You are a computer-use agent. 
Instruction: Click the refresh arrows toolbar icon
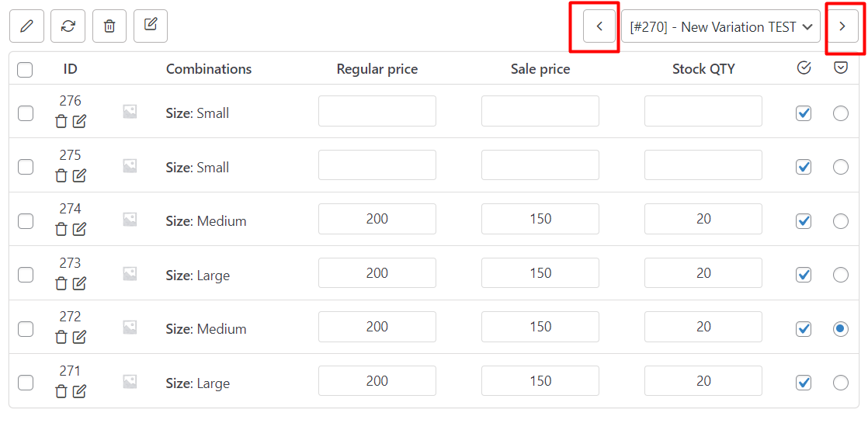(x=68, y=26)
